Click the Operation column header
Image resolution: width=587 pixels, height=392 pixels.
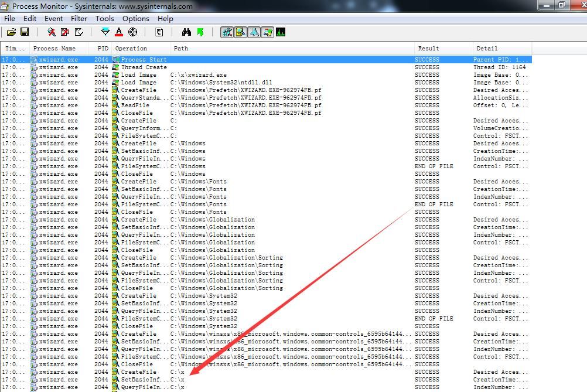tap(141, 48)
